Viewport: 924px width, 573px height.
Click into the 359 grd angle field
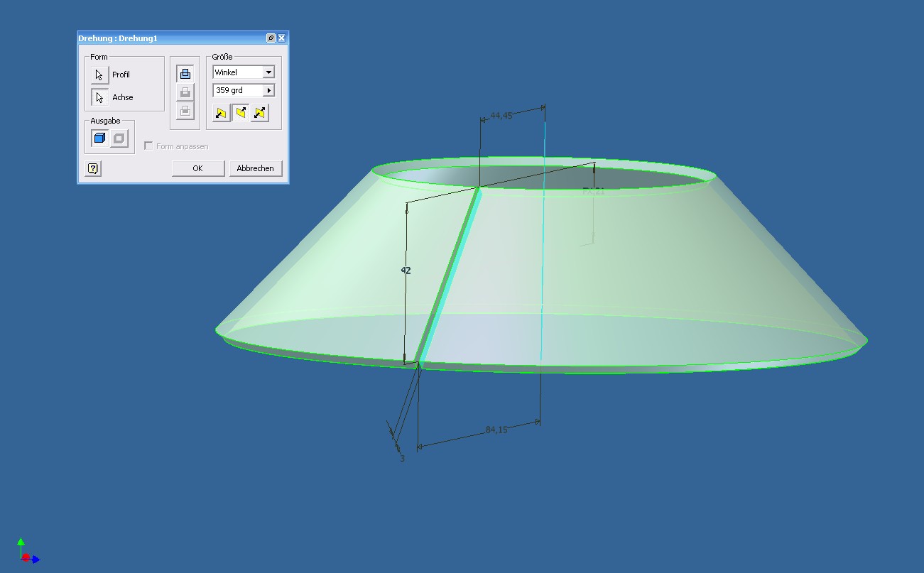(237, 91)
